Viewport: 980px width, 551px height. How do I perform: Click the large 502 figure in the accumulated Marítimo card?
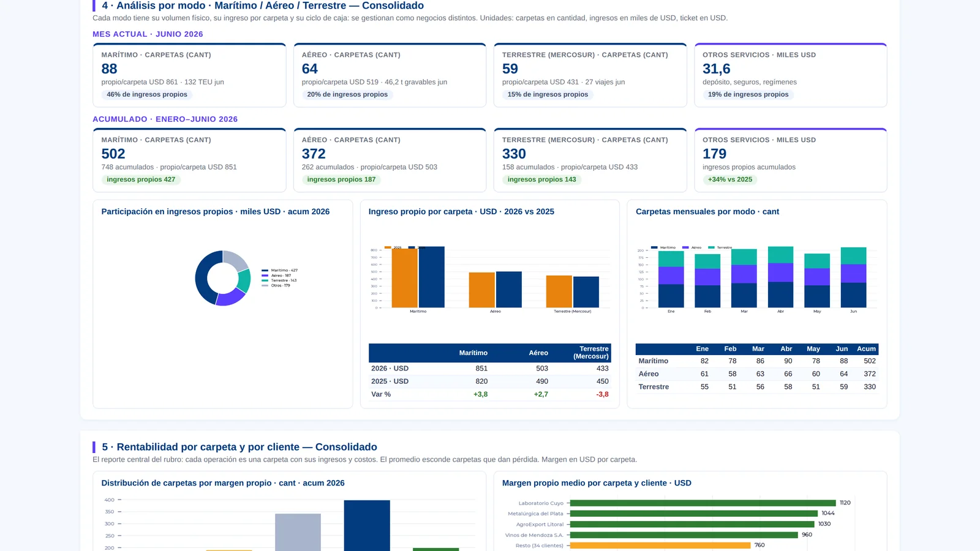click(x=113, y=154)
